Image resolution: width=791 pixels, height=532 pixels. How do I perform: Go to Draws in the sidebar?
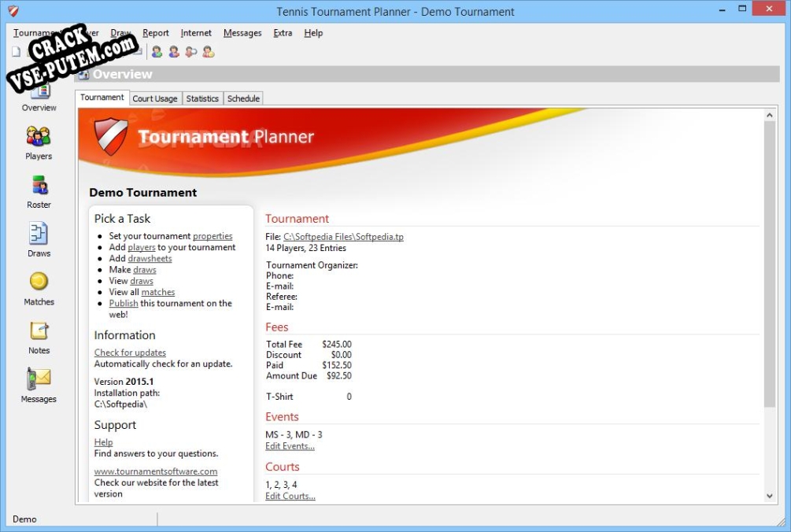click(x=39, y=240)
